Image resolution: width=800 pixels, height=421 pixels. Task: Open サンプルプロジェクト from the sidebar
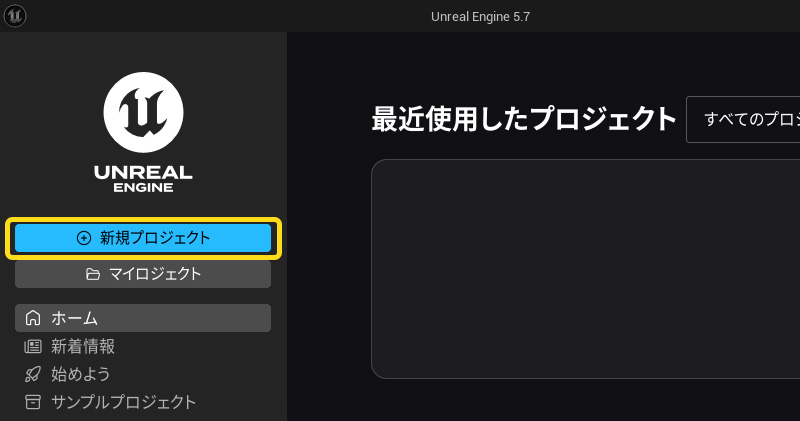(x=124, y=402)
